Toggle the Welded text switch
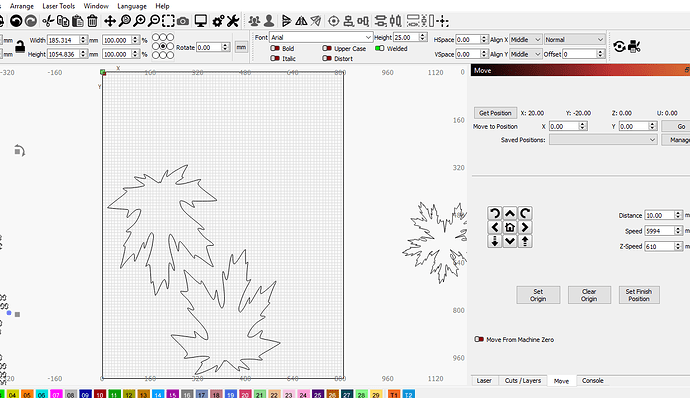The width and height of the screenshot is (690, 398). tap(379, 48)
